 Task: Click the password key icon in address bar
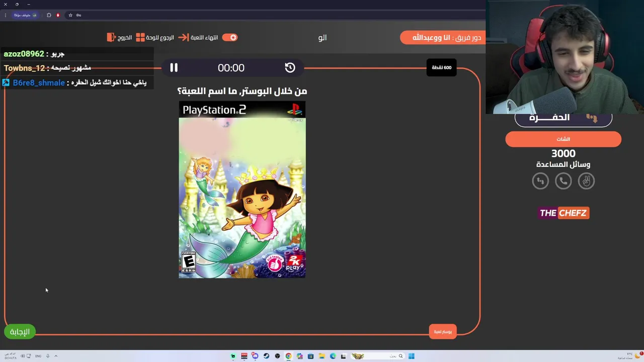coord(78,15)
